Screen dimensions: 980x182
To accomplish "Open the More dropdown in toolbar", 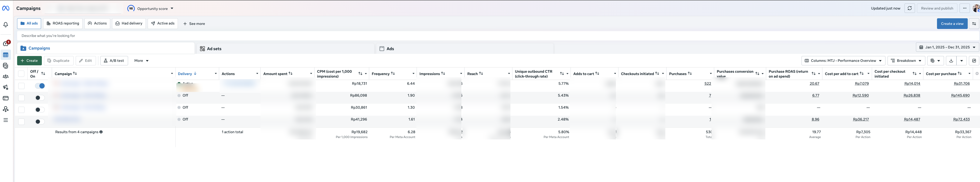I will click(141, 61).
